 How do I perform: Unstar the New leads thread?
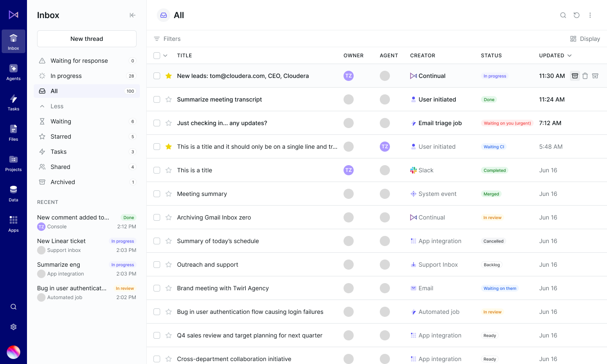pyautogui.click(x=169, y=76)
